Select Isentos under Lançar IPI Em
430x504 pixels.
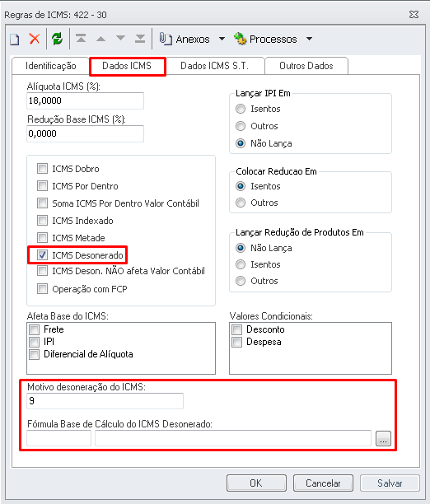tap(241, 109)
